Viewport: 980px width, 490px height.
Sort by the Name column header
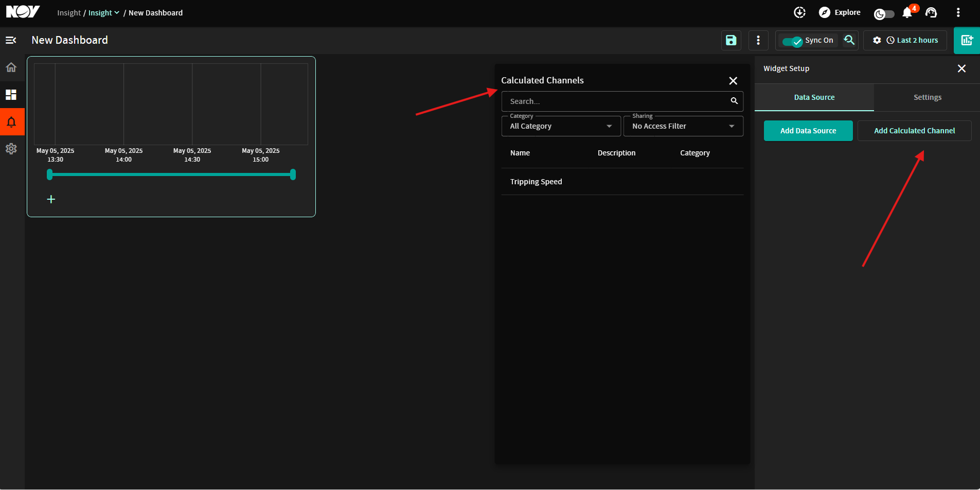click(520, 153)
